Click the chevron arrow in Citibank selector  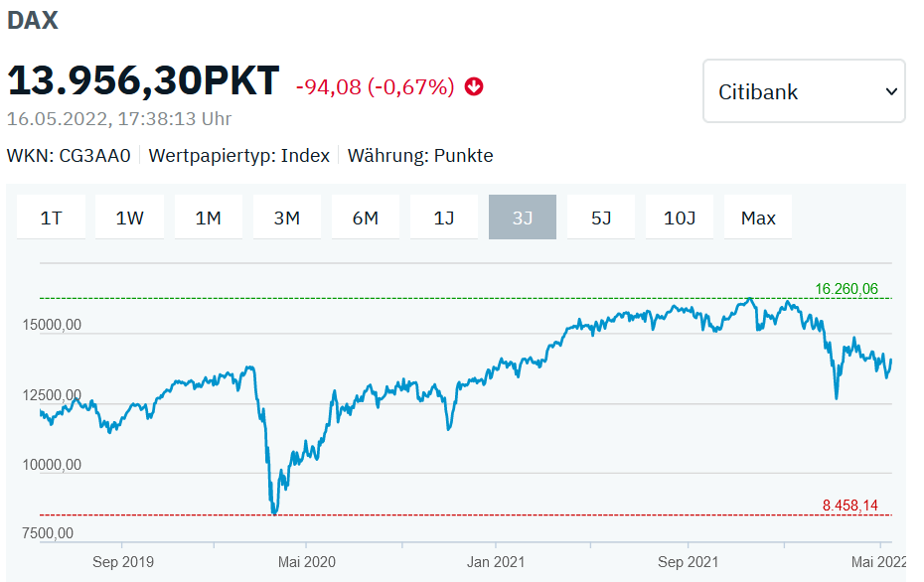coord(891,92)
